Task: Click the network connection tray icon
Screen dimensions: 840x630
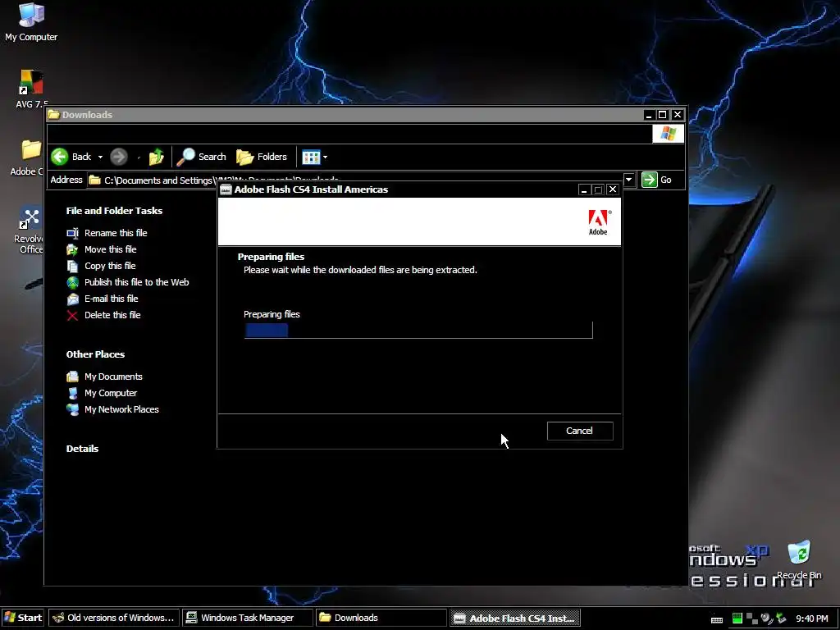Action: coord(752,619)
